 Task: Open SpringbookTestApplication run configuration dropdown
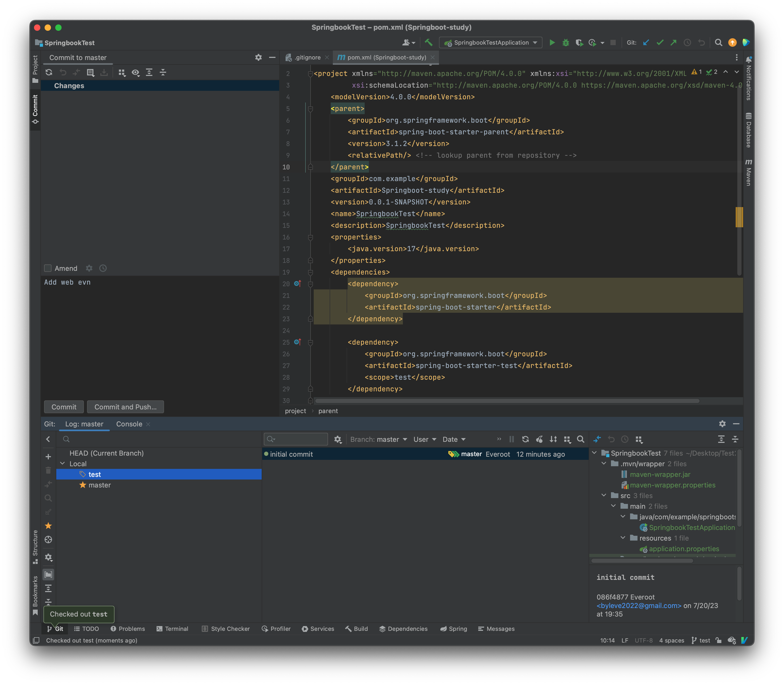tap(490, 42)
